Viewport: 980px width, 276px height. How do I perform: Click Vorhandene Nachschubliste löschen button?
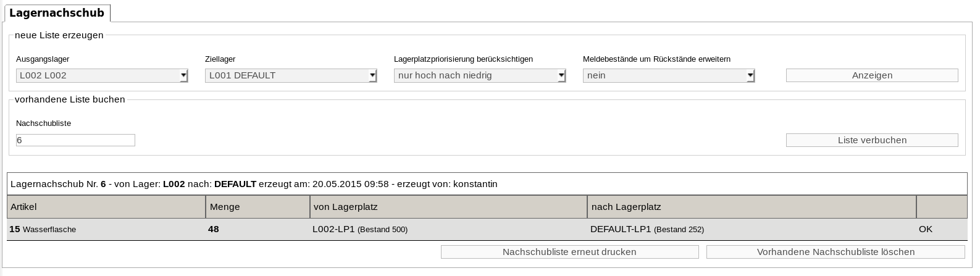tap(836, 252)
